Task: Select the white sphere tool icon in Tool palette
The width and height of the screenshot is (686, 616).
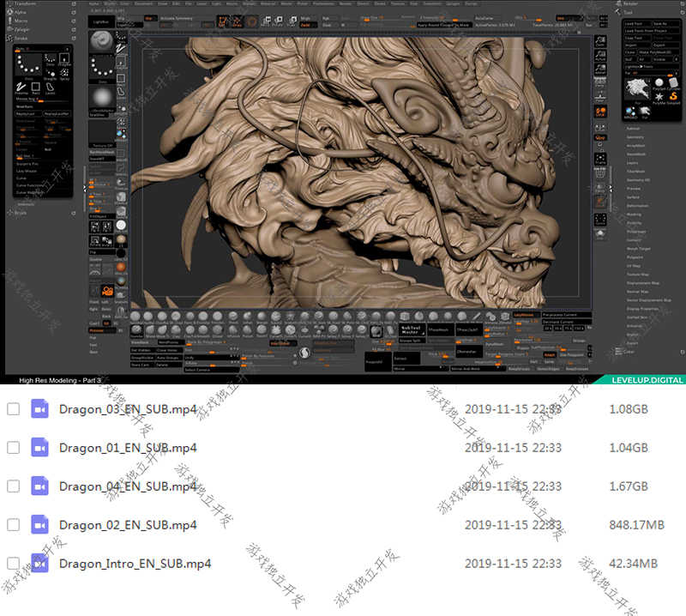Action: click(x=659, y=83)
